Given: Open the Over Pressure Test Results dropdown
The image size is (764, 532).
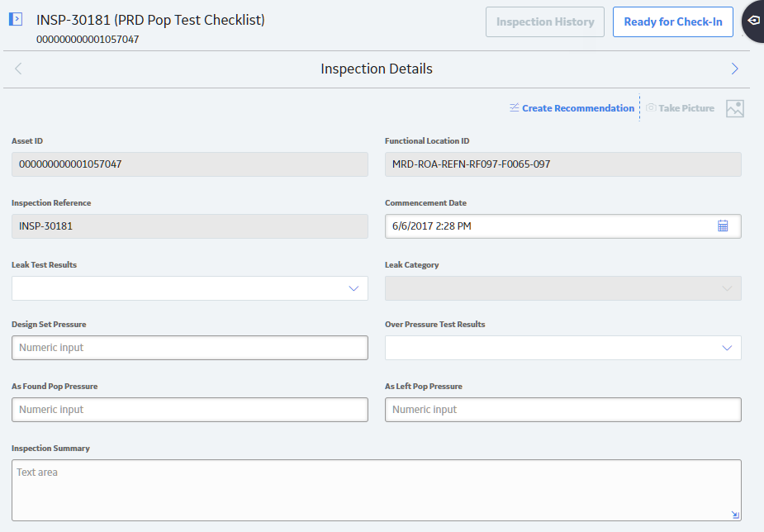Looking at the screenshot, I should tap(562, 348).
